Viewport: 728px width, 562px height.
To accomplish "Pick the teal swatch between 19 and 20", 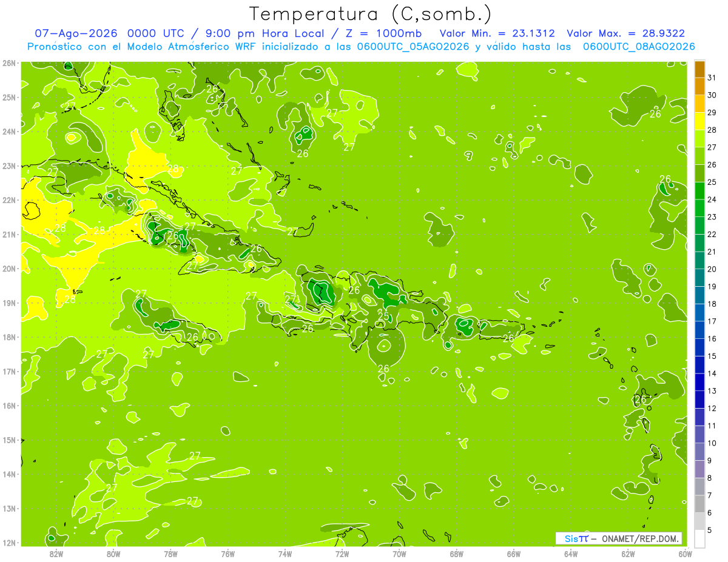I will 699,278.
